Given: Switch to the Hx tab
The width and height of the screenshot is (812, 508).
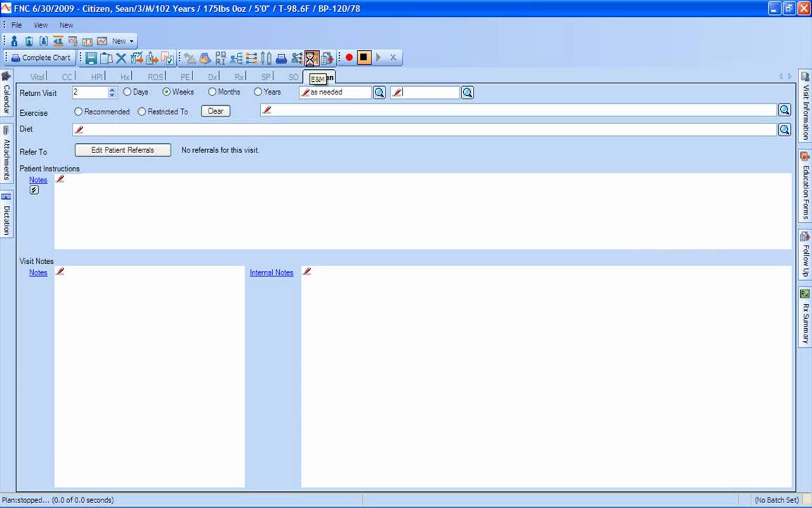Looking at the screenshot, I should [x=125, y=77].
